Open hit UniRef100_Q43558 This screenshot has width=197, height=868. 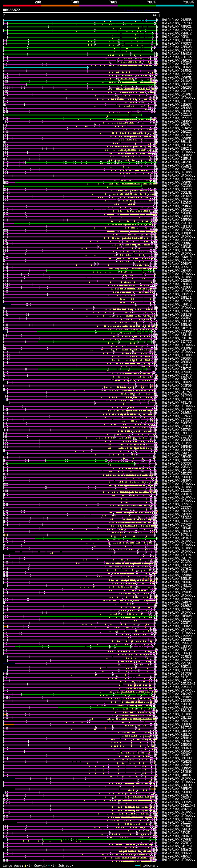[x=176, y=20]
